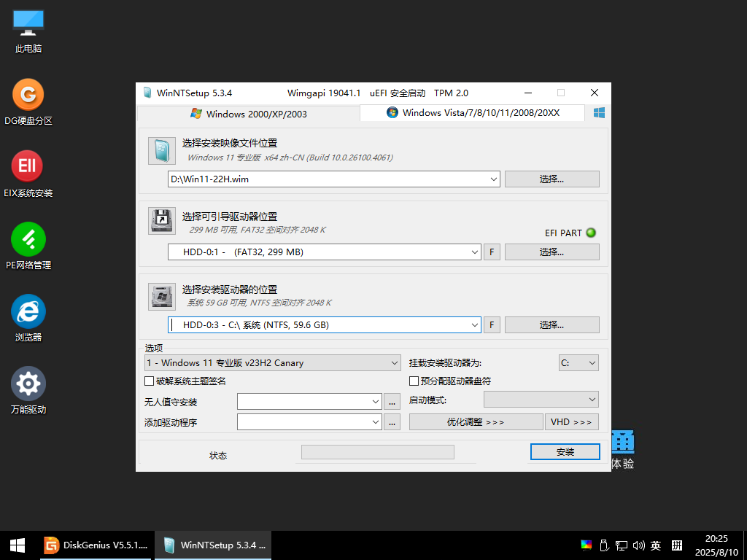The width and height of the screenshot is (747, 560).
Task: Click the green EFI PART status light
Action: pos(591,233)
